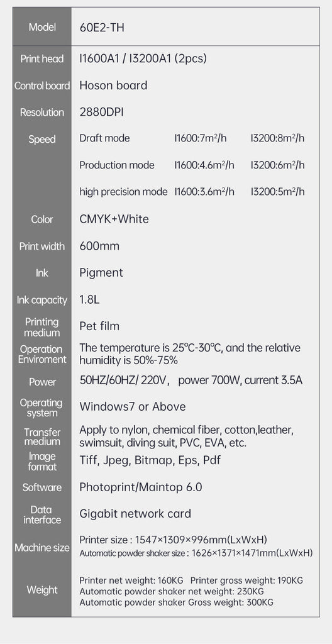The width and height of the screenshot is (332, 644).
Task: Click the Operation Enviroment label
Action: pyautogui.click(x=41, y=354)
